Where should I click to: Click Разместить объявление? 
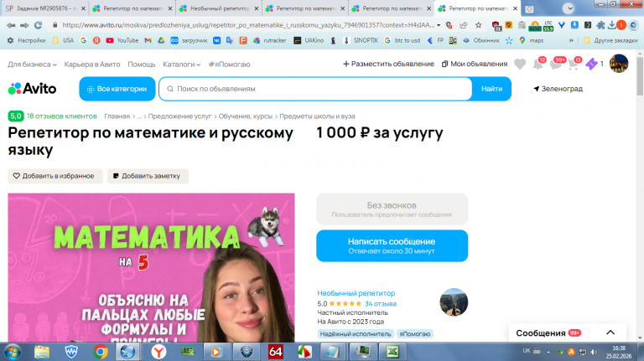pyautogui.click(x=388, y=64)
